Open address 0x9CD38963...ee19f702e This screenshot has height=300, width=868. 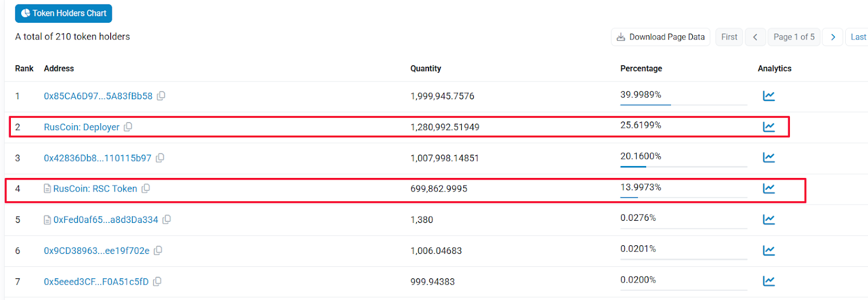click(97, 251)
